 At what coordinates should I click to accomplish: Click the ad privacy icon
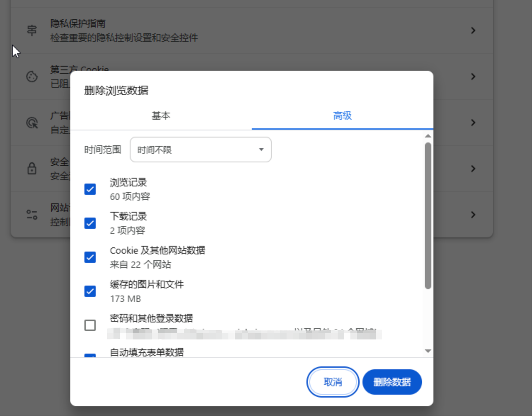(x=32, y=123)
